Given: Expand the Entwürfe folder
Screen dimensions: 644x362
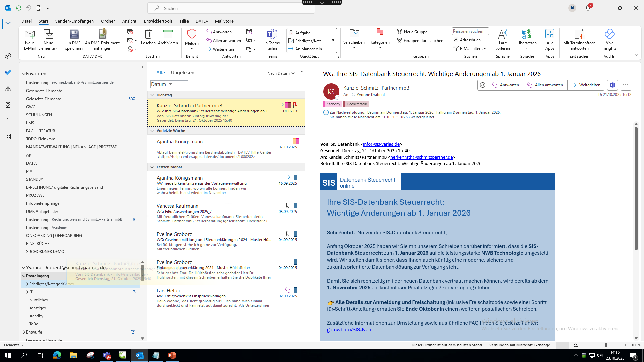Looking at the screenshot, I should point(24,332).
